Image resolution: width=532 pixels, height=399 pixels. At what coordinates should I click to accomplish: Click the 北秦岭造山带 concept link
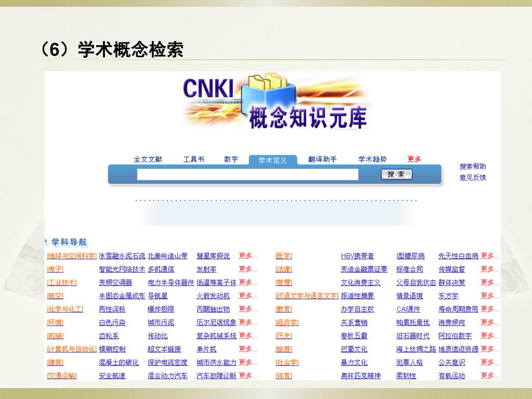(168, 256)
